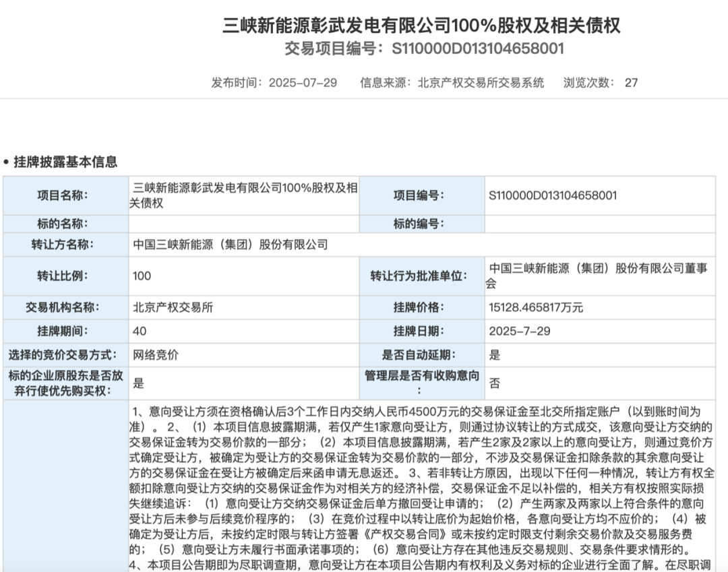Click the 挂牌期间 label cell
Image resolution: width=728 pixels, height=572 pixels.
coord(66,331)
